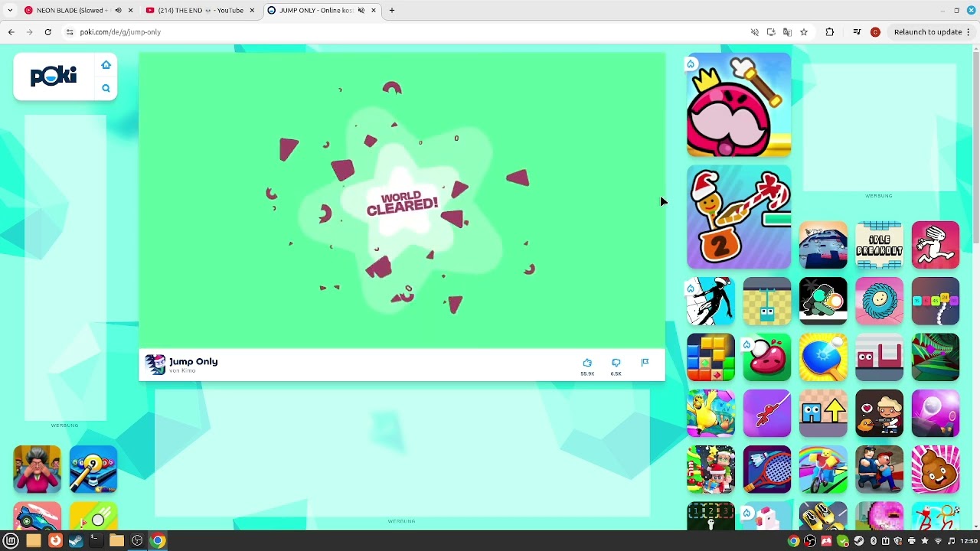Reload the current page
Image resolution: width=980 pixels, height=551 pixels.
[x=47, y=32]
